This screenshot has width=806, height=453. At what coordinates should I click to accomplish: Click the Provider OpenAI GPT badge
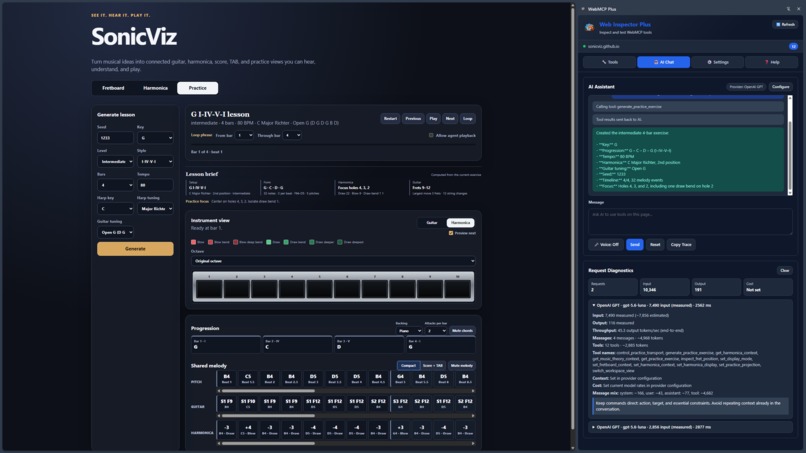click(746, 87)
